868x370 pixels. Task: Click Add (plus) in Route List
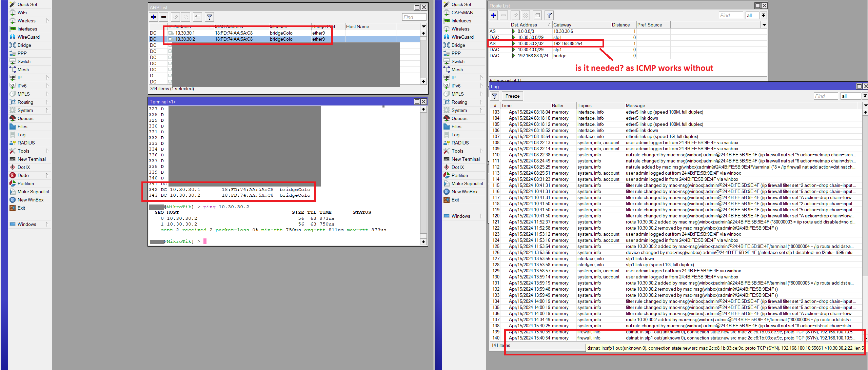(493, 15)
